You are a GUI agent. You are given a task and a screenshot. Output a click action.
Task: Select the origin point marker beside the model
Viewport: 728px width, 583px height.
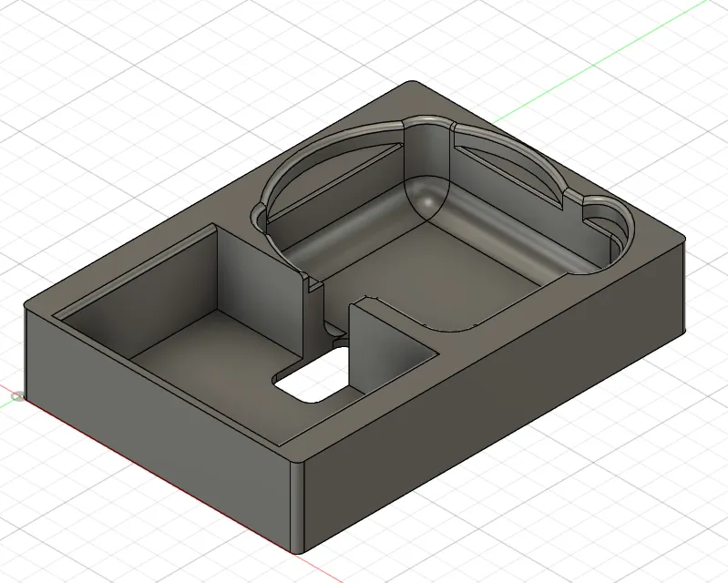17,396
